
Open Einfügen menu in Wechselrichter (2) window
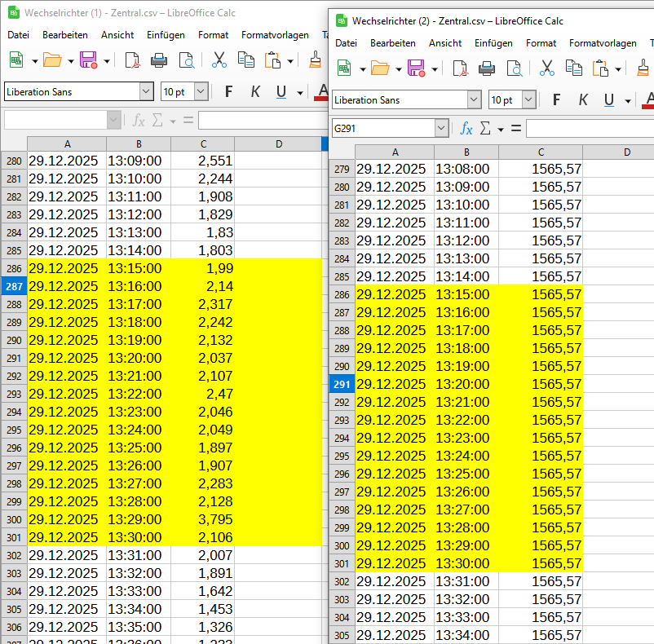(x=493, y=43)
